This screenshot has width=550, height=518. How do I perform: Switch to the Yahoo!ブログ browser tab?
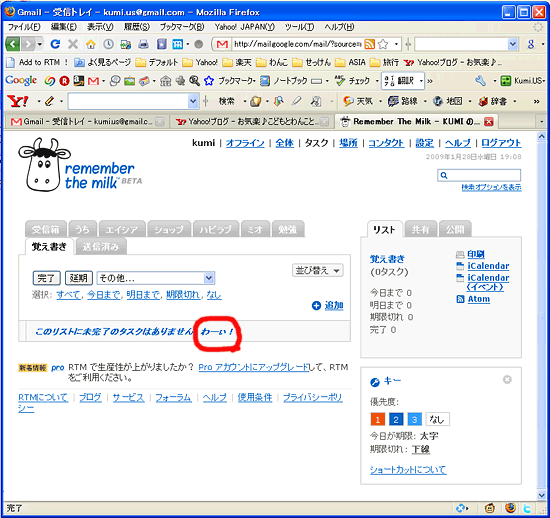[x=251, y=122]
